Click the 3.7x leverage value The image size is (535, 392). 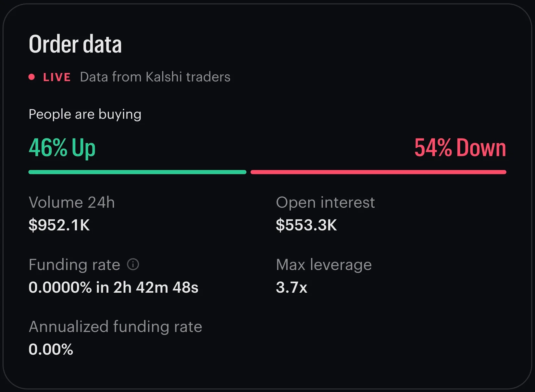coord(292,287)
